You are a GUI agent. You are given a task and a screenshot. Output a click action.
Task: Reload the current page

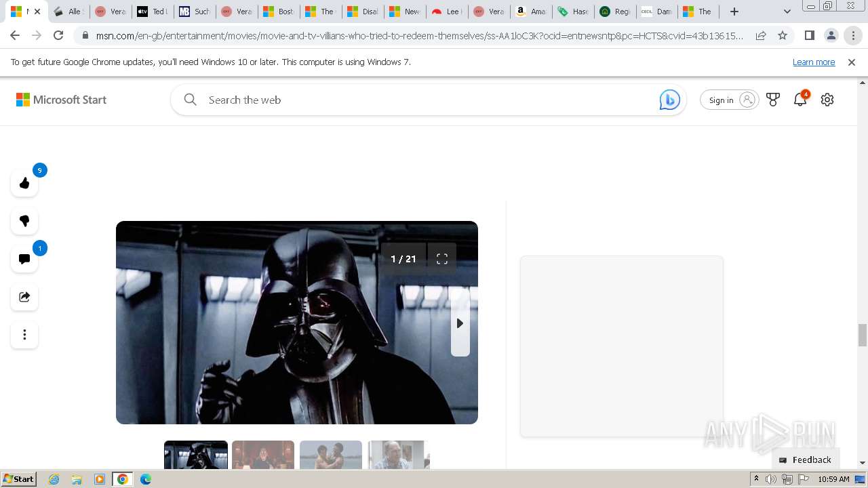coord(58,35)
